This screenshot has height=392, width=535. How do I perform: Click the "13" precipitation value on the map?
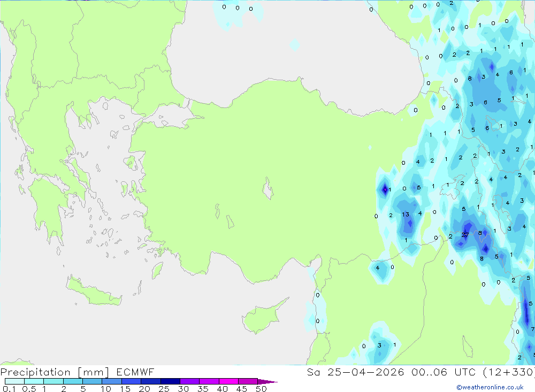click(x=406, y=214)
